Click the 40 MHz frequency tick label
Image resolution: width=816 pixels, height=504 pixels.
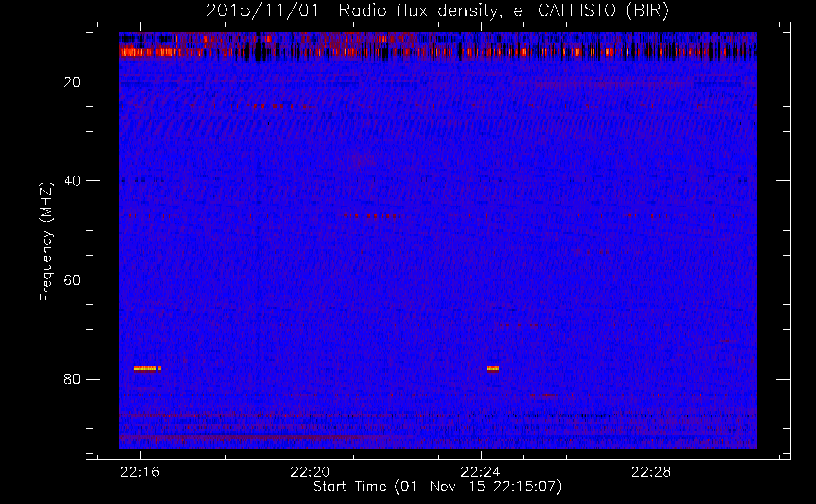pyautogui.click(x=73, y=181)
